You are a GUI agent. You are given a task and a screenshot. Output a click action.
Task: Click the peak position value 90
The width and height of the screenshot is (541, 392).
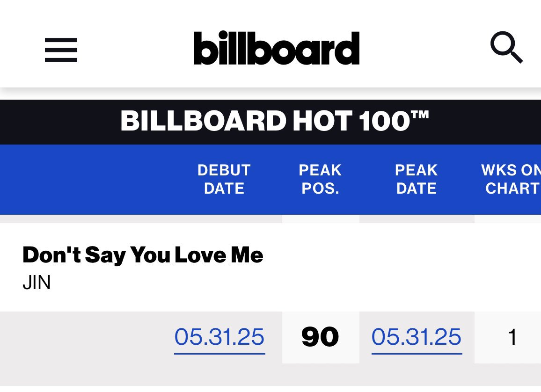(x=320, y=337)
